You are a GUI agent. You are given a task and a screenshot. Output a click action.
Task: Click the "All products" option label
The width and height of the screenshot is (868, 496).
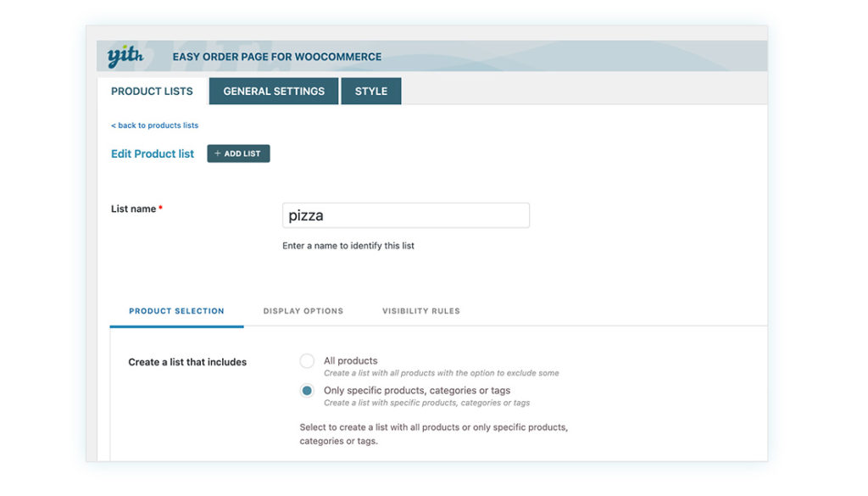350,360
